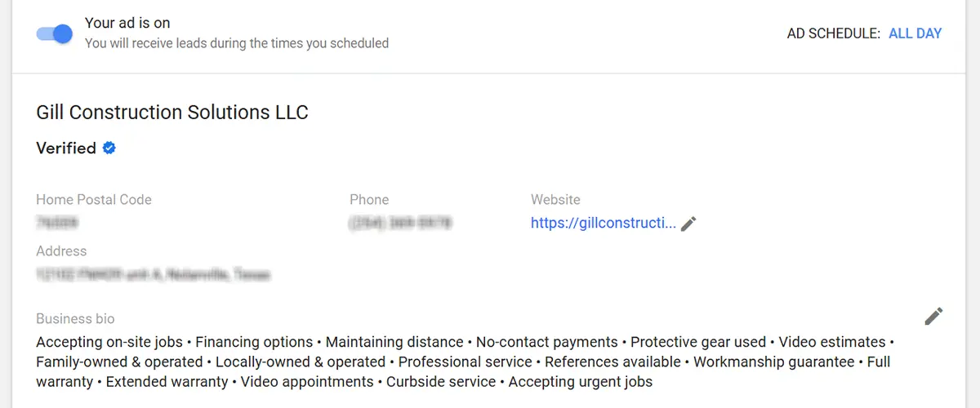Viewport: 980px width, 408px height.
Task: Select the Gill Construction Solutions LLC heading
Action: point(172,113)
